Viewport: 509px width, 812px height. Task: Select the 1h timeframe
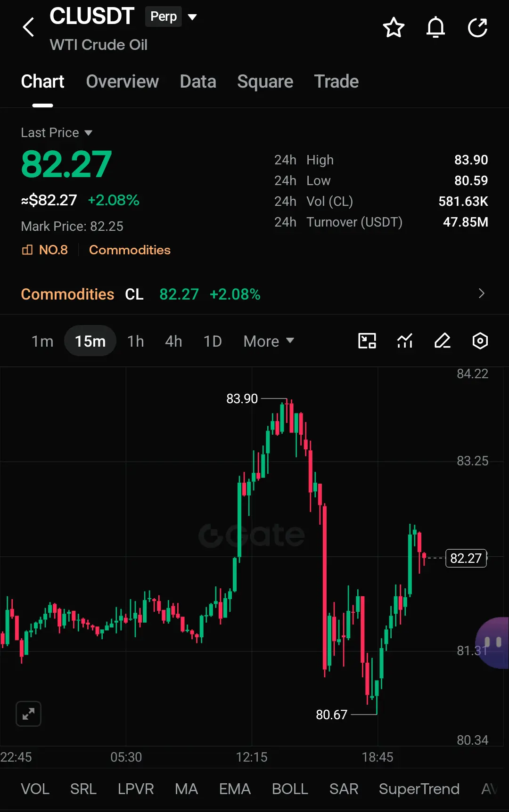pyautogui.click(x=136, y=341)
